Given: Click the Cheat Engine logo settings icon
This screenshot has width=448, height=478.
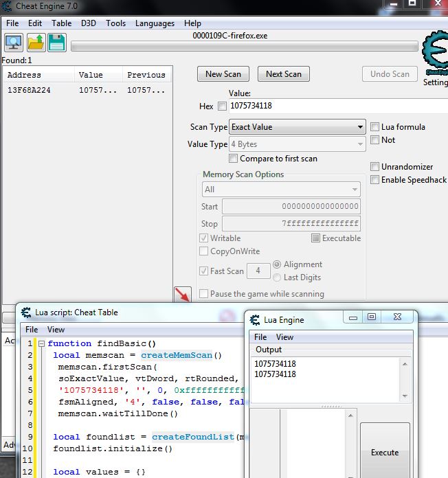Looking at the screenshot, I should click(434, 54).
